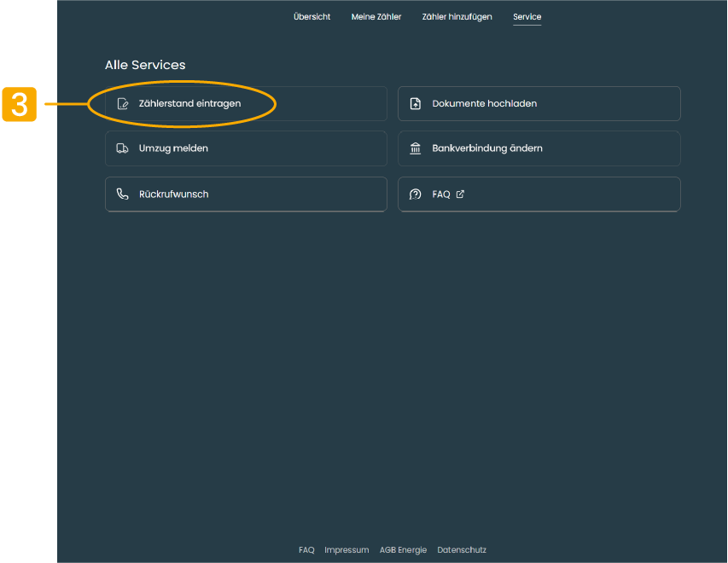Go to Zähler hinzufügen tab
728x563 pixels.
tap(457, 17)
